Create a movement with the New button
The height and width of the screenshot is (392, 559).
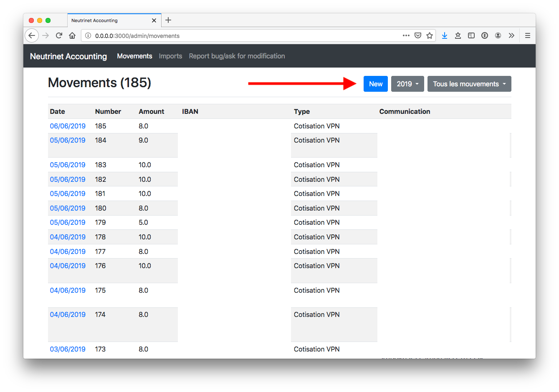376,84
